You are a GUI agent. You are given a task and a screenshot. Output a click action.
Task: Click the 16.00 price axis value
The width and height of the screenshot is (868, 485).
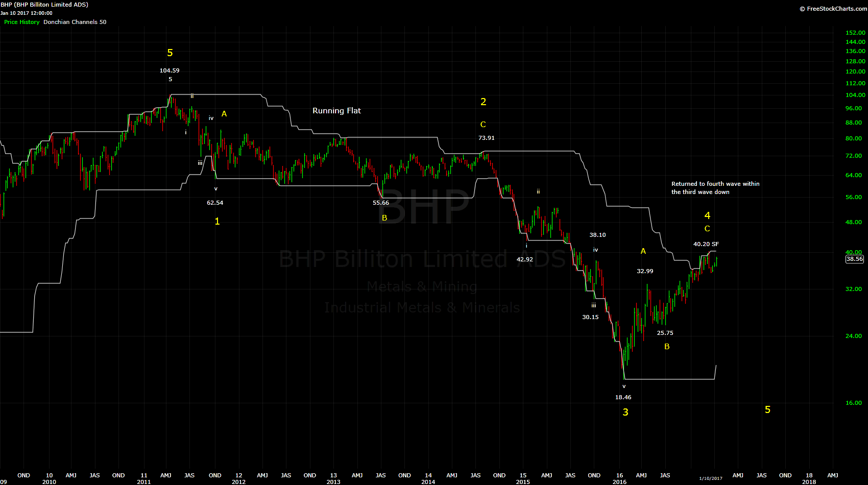point(854,403)
